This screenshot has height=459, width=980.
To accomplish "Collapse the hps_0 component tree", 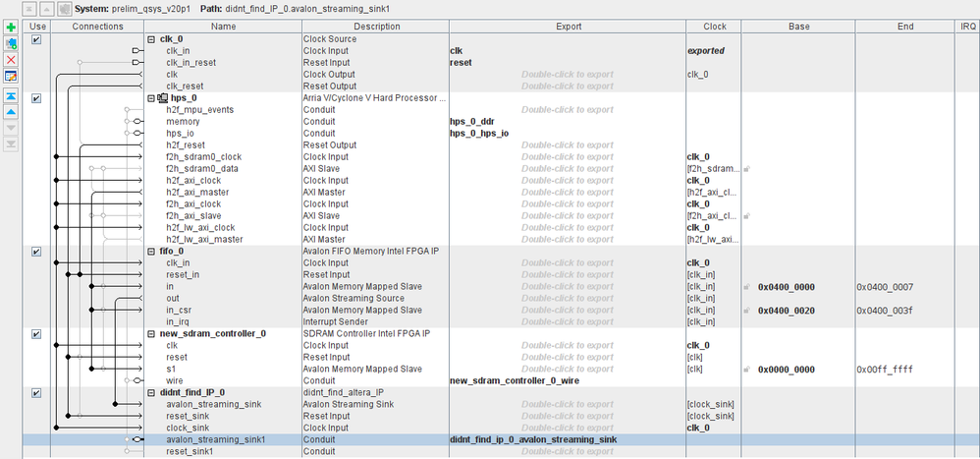I will coord(150,98).
